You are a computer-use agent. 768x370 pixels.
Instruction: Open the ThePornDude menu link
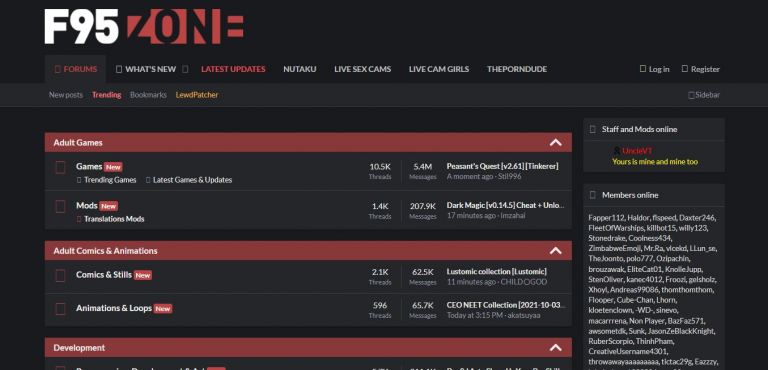pos(517,69)
